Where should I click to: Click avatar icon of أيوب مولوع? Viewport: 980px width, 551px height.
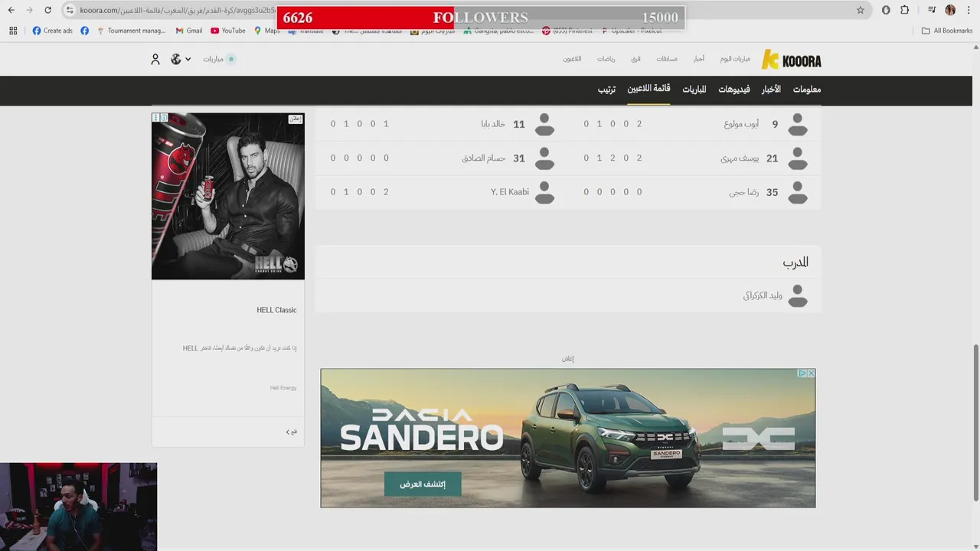point(798,124)
